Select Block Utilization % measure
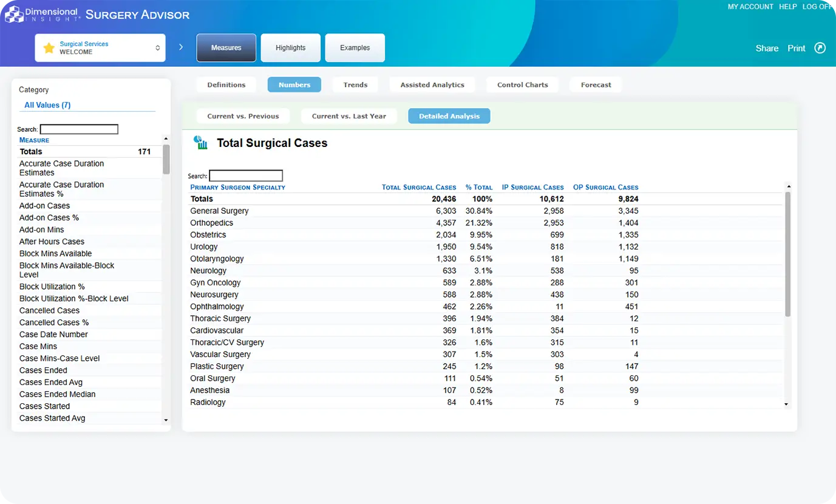This screenshot has height=504, width=836. coord(52,287)
